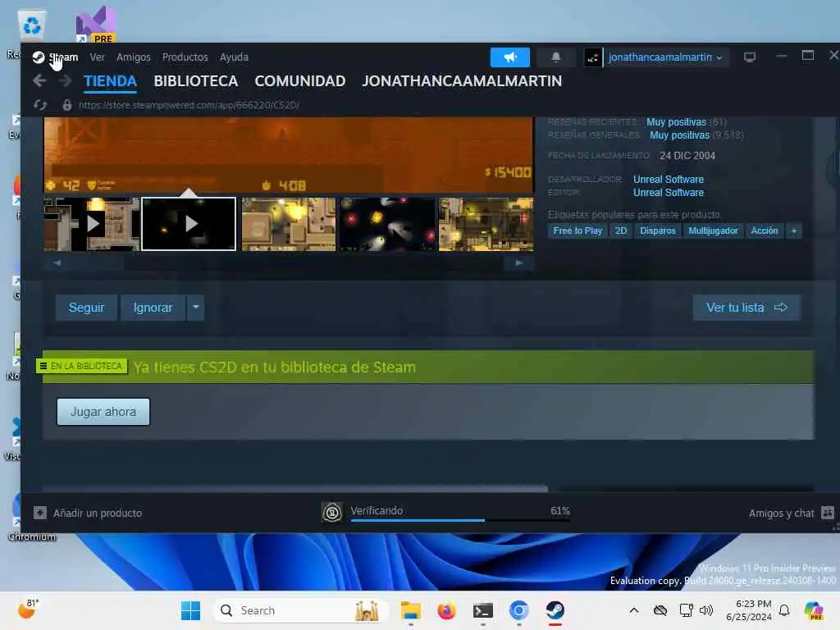
Task: Open the Amigos menu
Action: click(x=134, y=57)
